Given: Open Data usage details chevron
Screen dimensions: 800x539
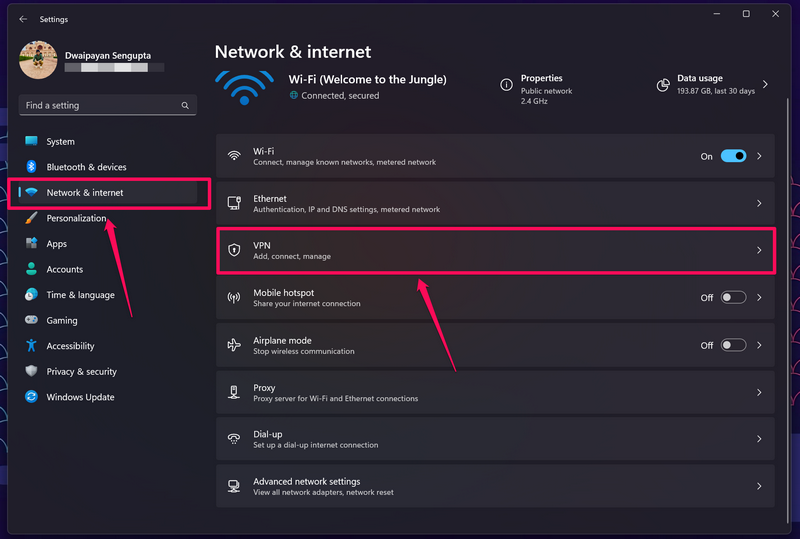Looking at the screenshot, I should [766, 85].
